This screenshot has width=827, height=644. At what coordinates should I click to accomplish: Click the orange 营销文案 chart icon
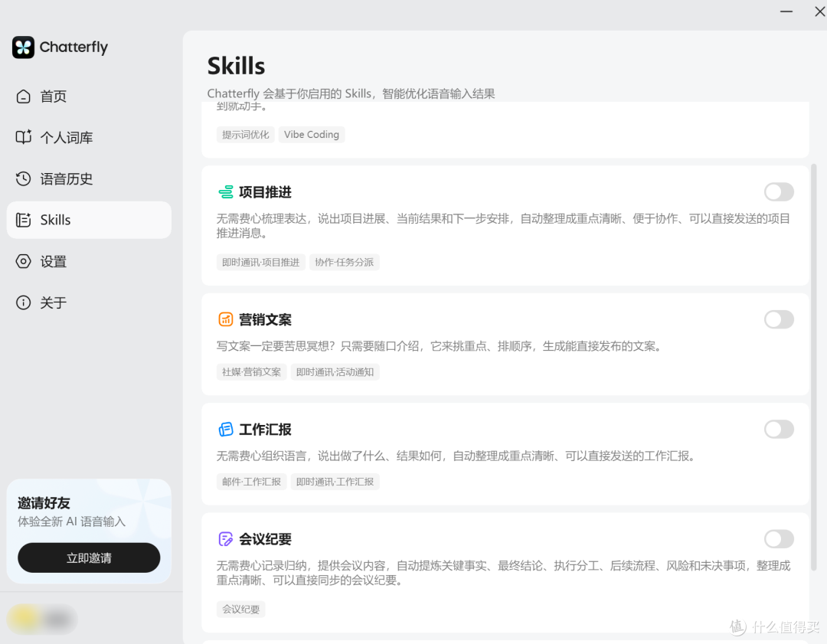click(226, 319)
